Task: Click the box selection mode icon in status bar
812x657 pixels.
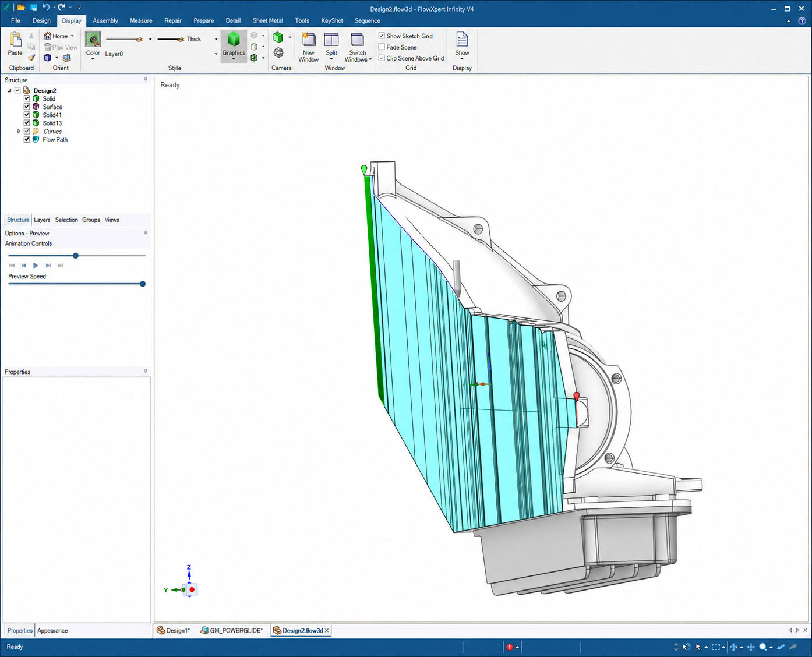Action: pyautogui.click(x=716, y=647)
